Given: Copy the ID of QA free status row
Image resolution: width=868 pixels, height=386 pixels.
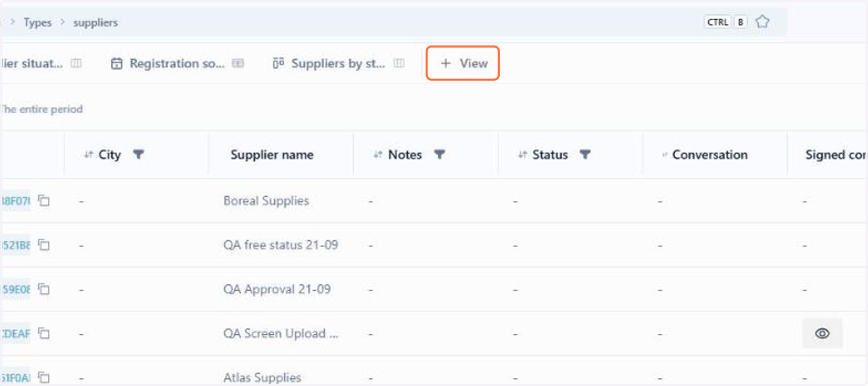Looking at the screenshot, I should [44, 245].
